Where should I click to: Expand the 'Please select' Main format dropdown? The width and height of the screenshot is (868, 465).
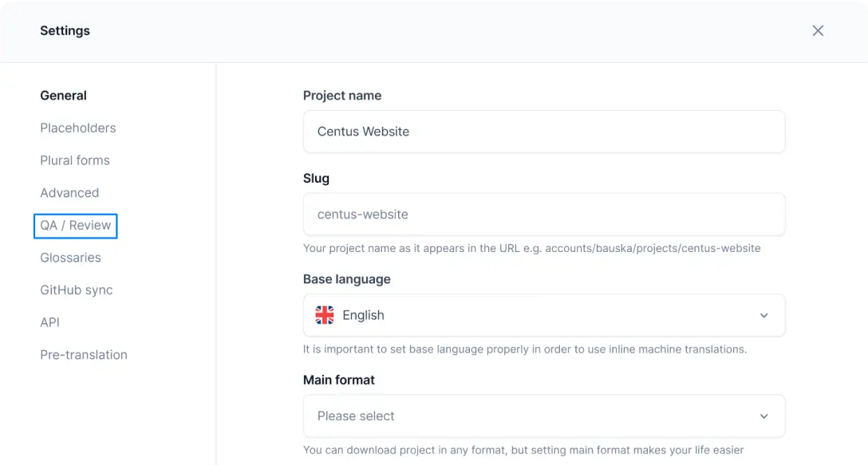coord(543,416)
